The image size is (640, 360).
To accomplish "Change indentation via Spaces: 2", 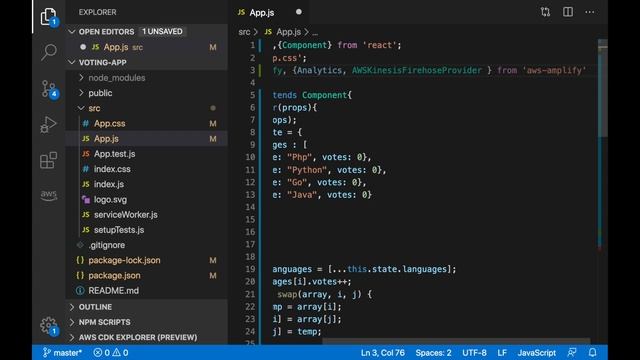I will click(x=433, y=353).
